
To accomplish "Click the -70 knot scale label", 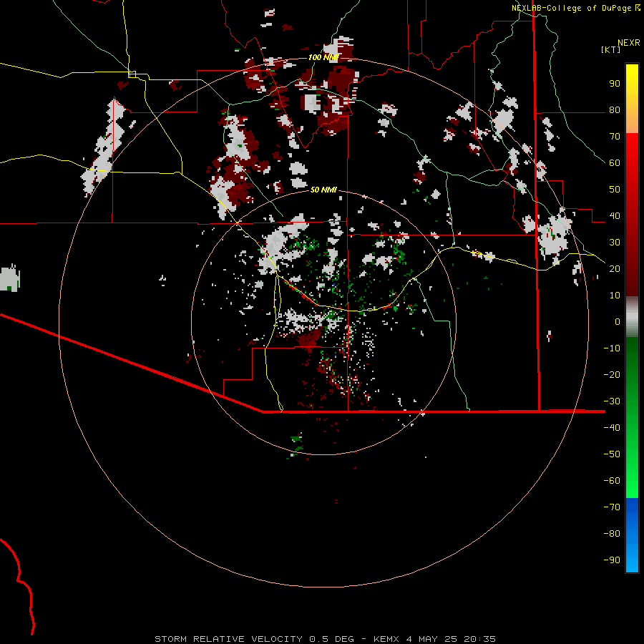I will (612, 507).
